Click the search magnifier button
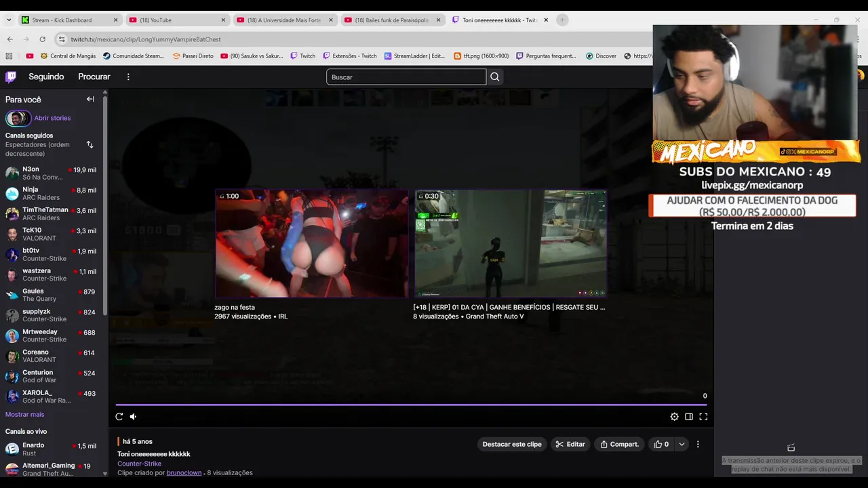Screen dimensions: 868x488 point(495,77)
